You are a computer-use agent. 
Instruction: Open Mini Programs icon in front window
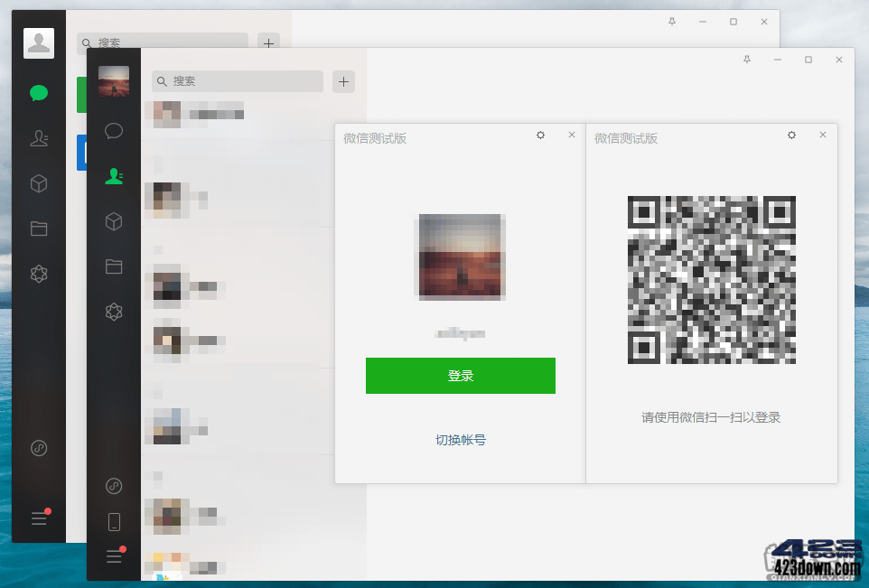pos(114,486)
